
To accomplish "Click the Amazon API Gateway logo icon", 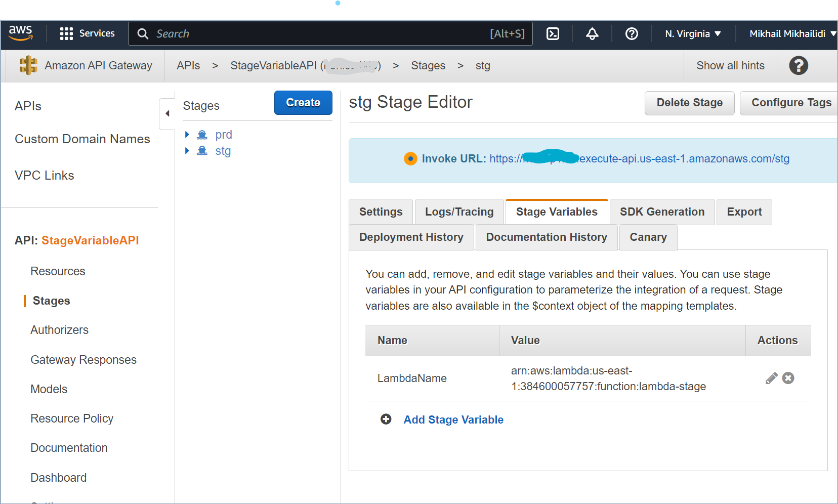I will point(28,66).
